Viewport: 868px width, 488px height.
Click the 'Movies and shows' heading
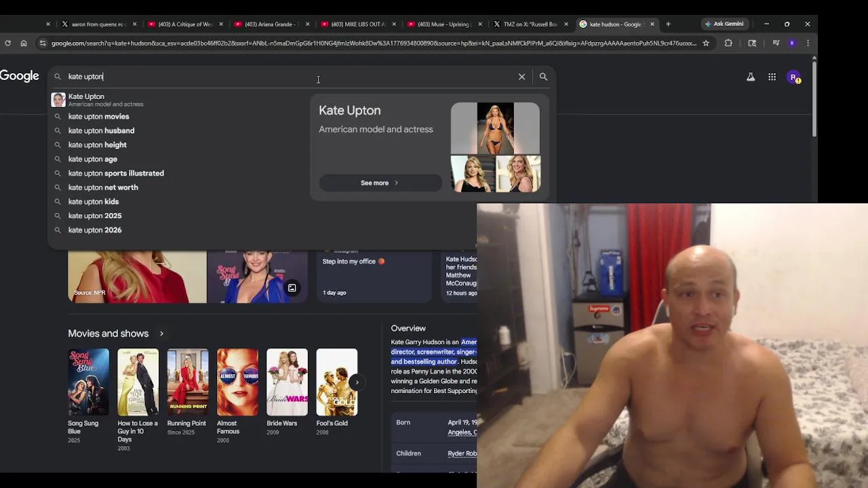tap(108, 333)
